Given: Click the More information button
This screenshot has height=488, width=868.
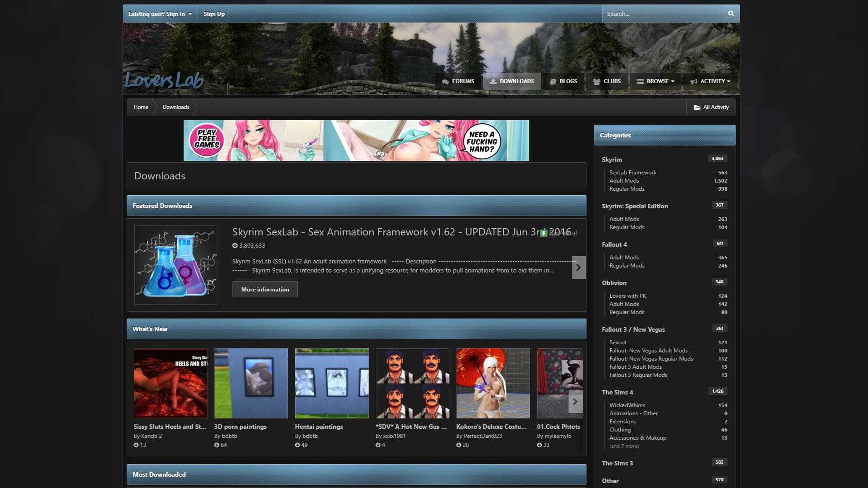Looking at the screenshot, I should [x=265, y=289].
